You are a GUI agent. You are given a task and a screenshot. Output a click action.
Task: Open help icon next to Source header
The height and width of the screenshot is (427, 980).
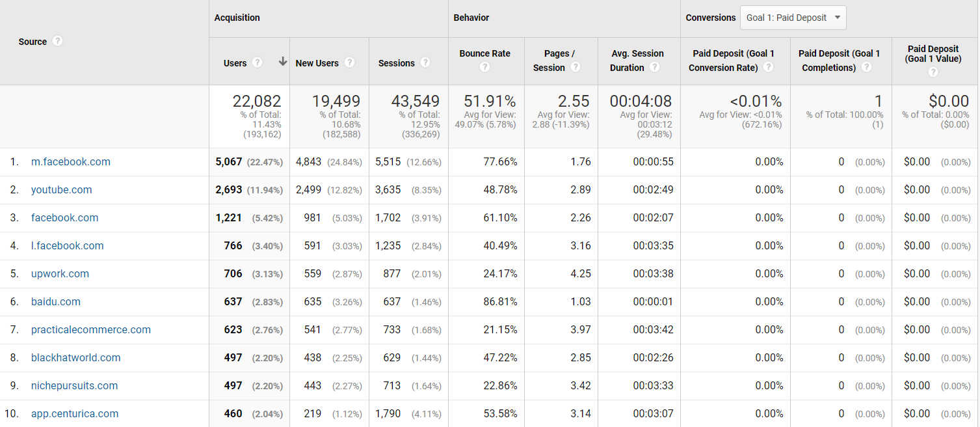57,41
